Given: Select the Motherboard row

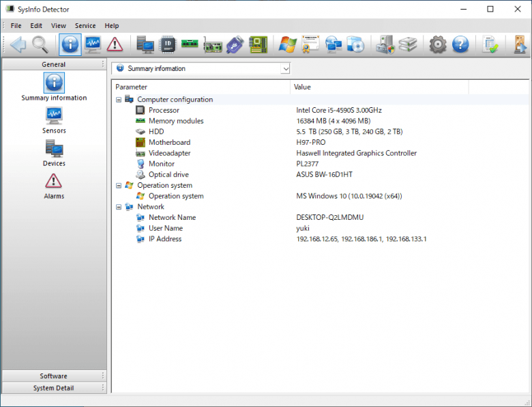Looking at the screenshot, I should click(x=320, y=142).
